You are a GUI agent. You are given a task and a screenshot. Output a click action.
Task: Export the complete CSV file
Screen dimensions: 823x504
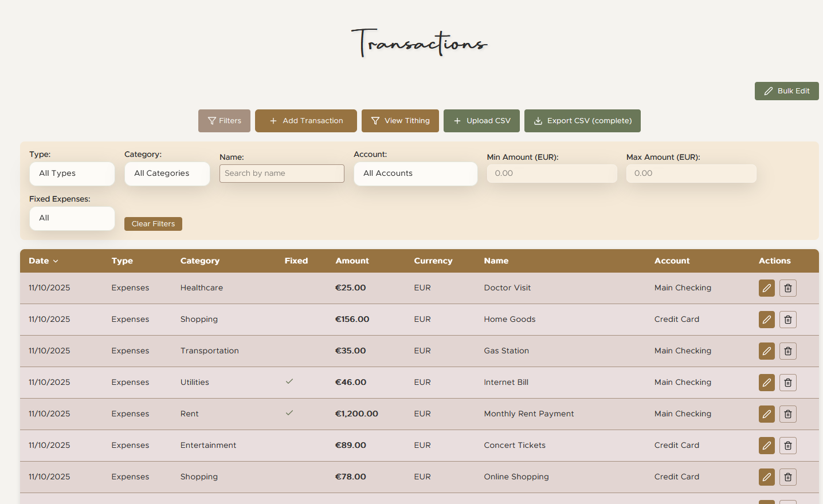(582, 121)
